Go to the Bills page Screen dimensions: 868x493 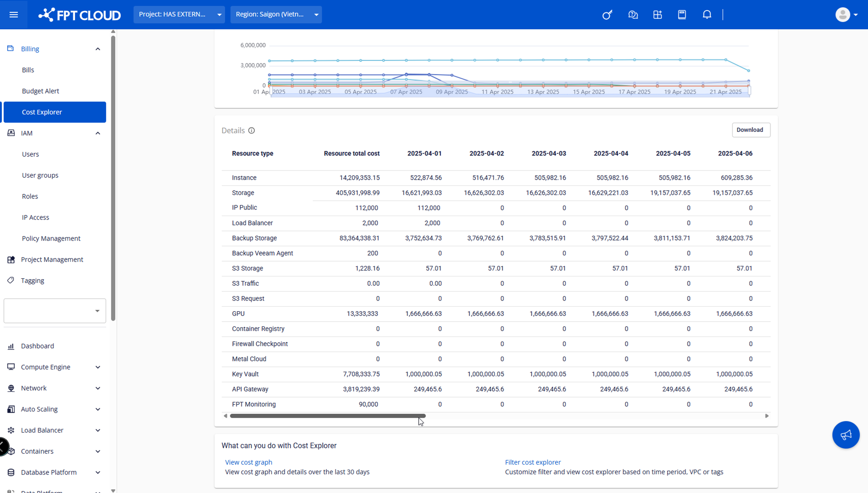(x=28, y=70)
